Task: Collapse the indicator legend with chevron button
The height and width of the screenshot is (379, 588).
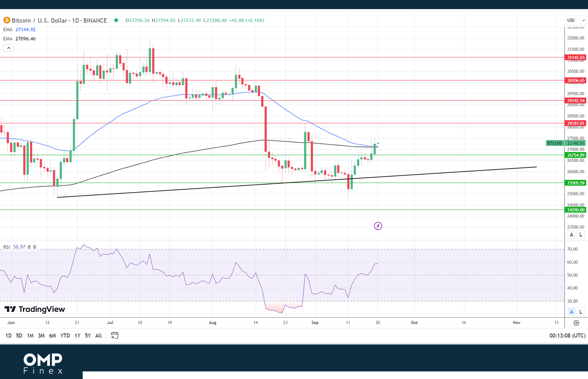Action: [x=9, y=48]
